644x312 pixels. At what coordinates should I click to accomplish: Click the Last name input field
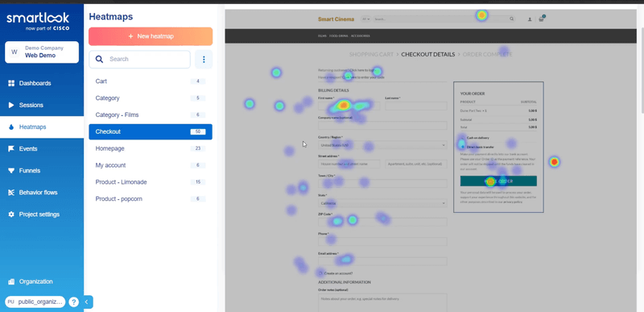(416, 106)
